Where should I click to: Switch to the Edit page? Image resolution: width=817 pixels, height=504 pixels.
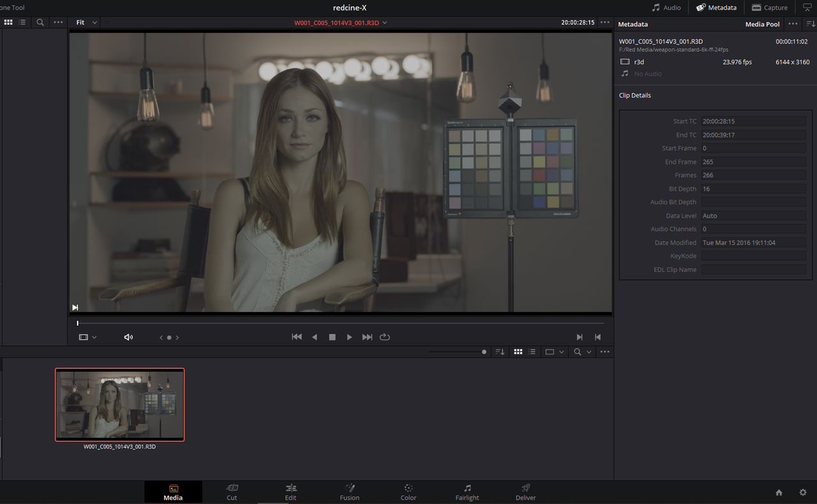coord(290,492)
